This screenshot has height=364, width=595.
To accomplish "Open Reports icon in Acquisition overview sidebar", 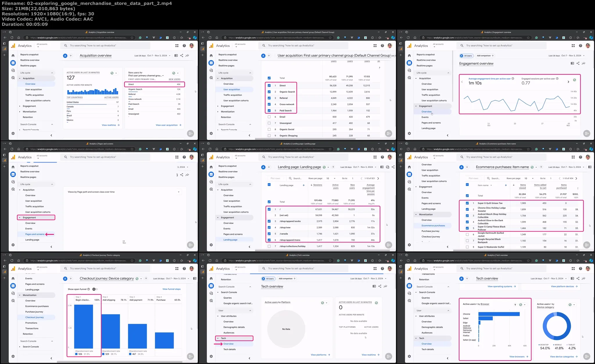I will pyautogui.click(x=13, y=63).
